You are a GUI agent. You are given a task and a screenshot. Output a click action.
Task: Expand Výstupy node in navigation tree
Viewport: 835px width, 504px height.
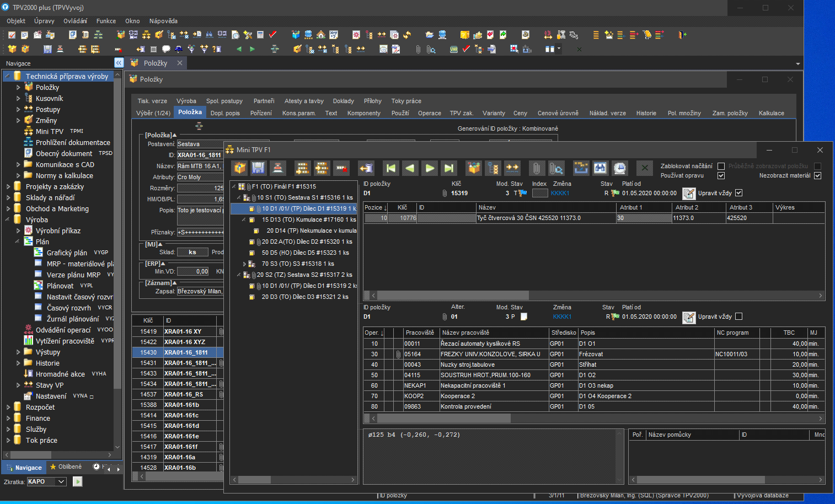pyautogui.click(x=18, y=352)
